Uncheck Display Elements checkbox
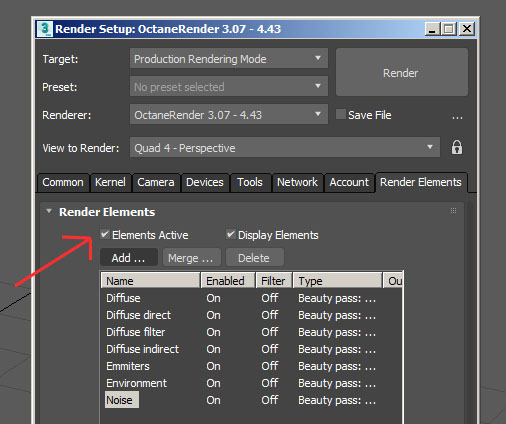506x424 pixels. click(230, 234)
